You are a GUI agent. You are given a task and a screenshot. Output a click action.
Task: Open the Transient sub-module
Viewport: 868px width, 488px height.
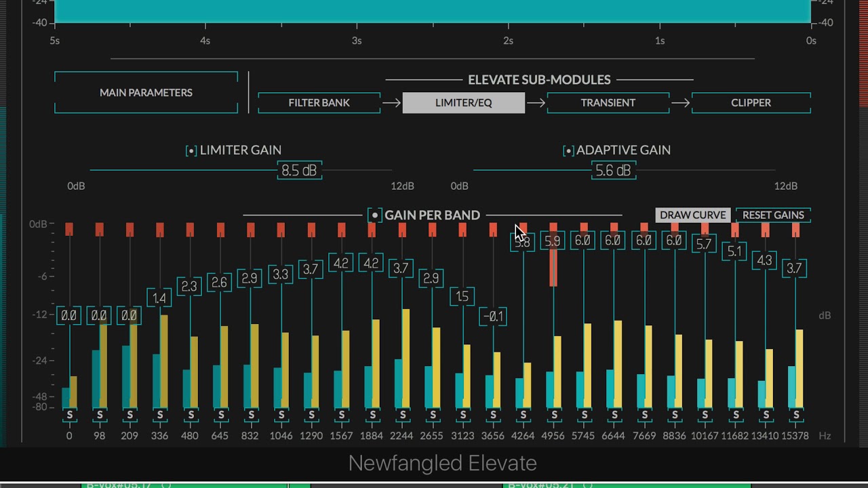pos(608,103)
